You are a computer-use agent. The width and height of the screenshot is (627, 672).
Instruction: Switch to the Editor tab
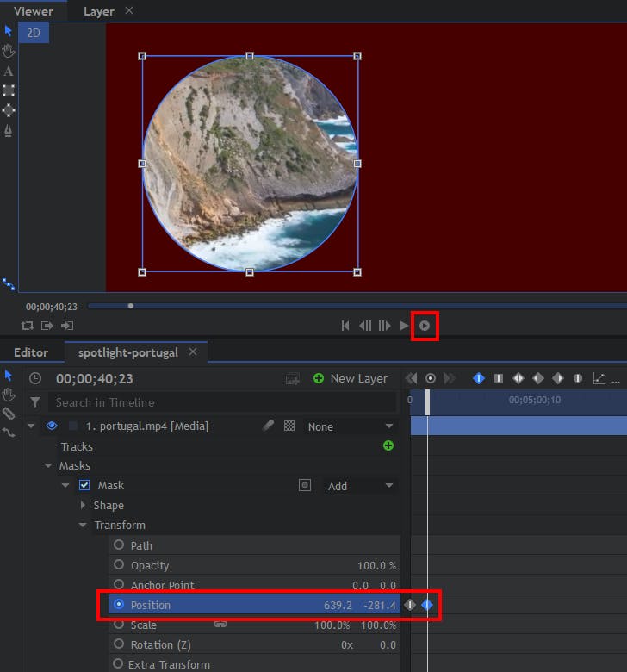pyautogui.click(x=31, y=352)
